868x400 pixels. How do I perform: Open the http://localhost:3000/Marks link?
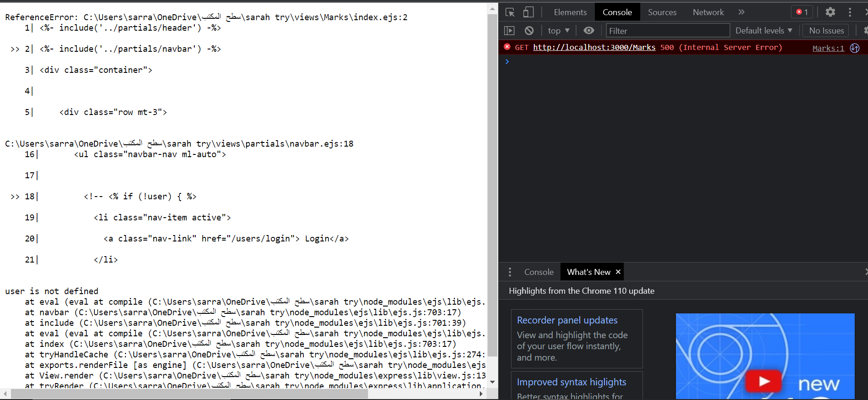pos(594,48)
